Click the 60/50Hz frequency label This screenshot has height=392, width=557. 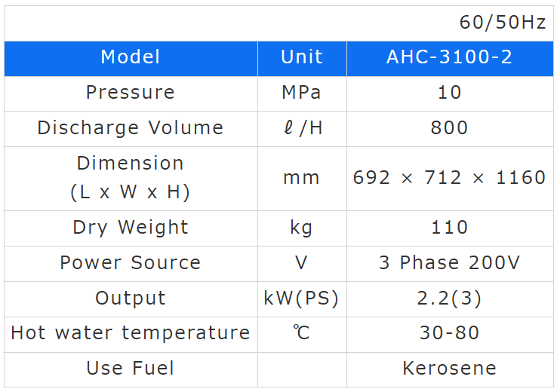point(502,23)
